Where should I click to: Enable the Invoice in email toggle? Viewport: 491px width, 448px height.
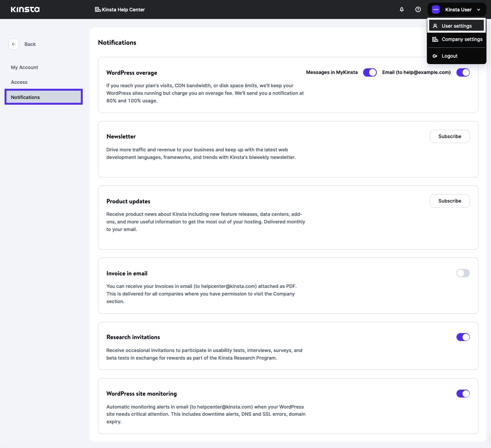(463, 273)
